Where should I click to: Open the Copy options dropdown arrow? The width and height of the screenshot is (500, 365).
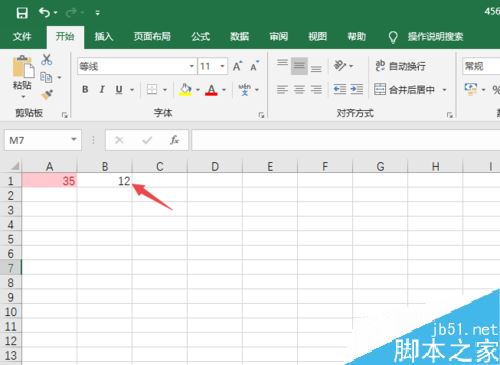(59, 78)
